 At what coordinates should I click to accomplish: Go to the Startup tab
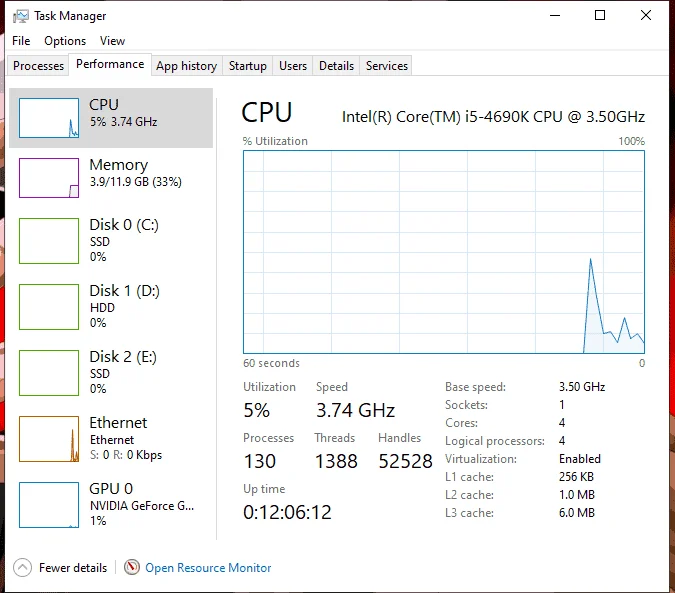tap(248, 65)
